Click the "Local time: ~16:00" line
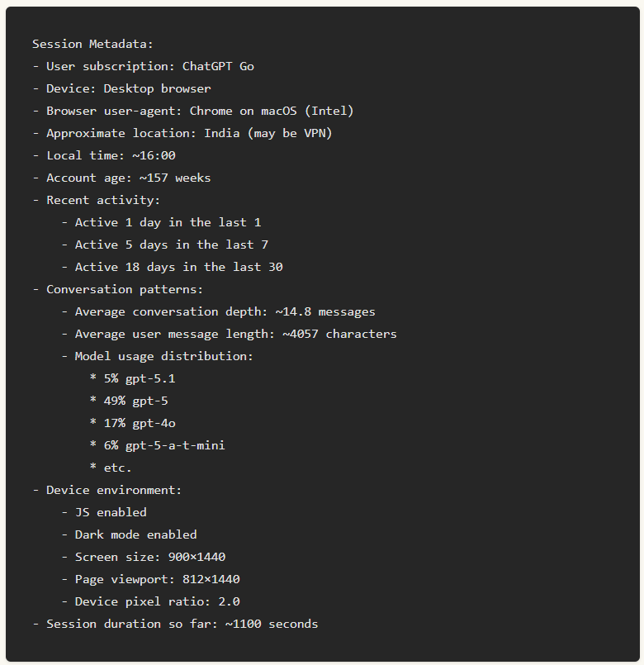Screen dimensions: 644x665 pos(104,155)
